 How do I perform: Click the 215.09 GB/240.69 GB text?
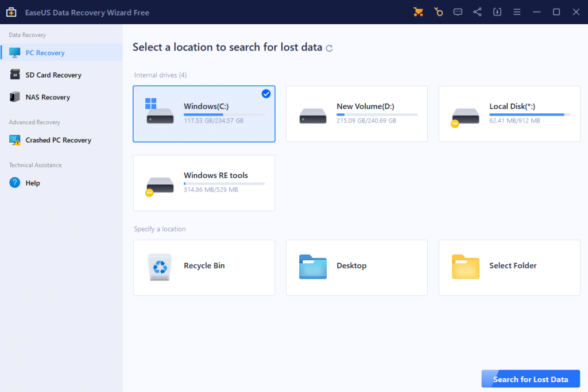[366, 121]
